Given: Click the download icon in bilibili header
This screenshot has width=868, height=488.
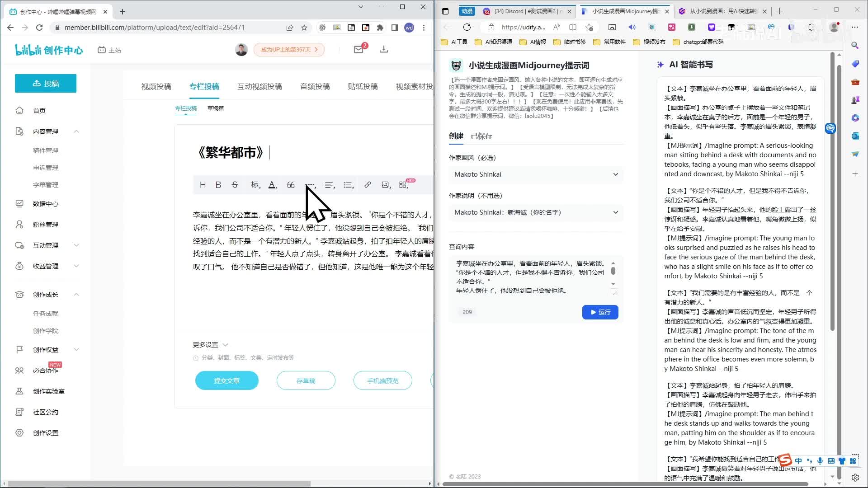Looking at the screenshot, I should (x=384, y=49).
